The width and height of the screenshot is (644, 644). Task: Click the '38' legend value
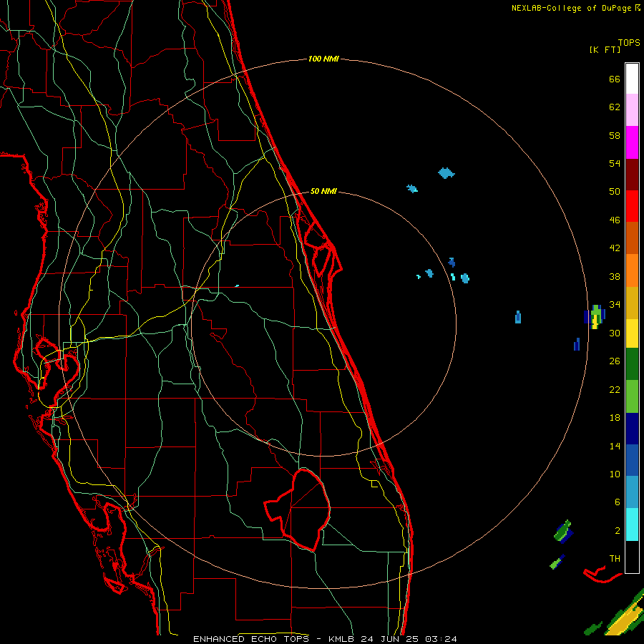(x=615, y=277)
